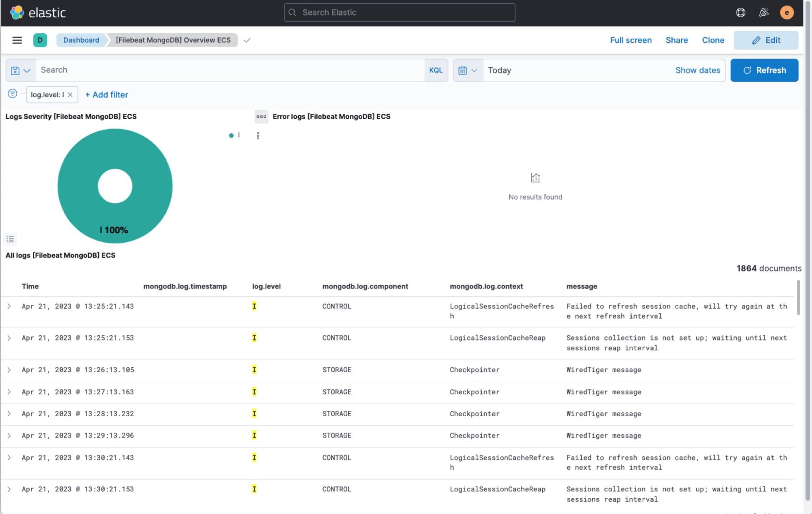Open the panel options icon on Error logs panel
This screenshot has width=812, height=514.
tap(261, 117)
